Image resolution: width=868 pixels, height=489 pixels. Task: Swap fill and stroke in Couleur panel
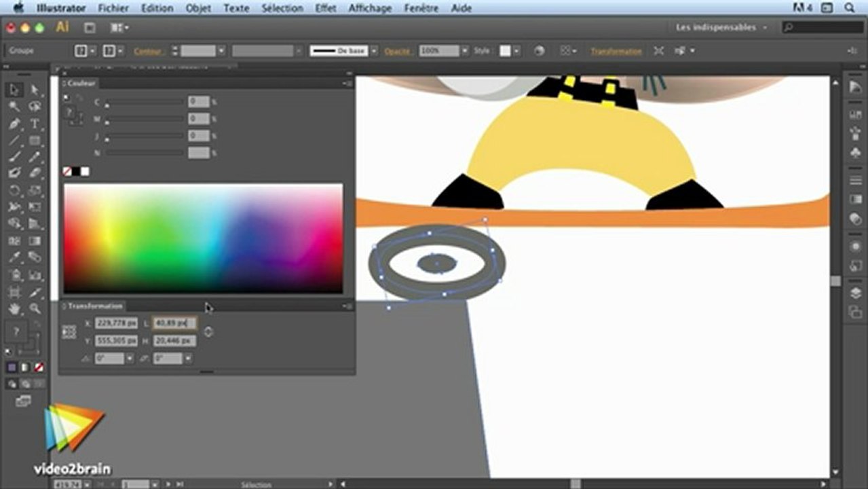(79, 98)
